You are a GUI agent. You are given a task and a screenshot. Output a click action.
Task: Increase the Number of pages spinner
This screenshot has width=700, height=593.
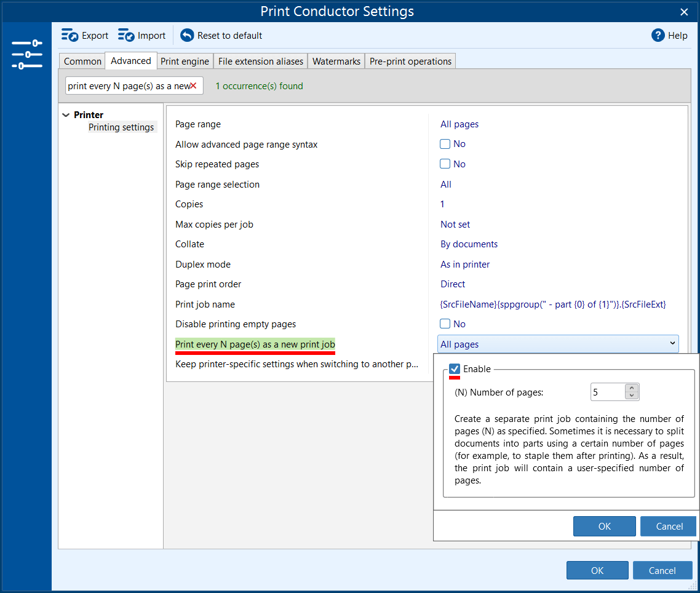click(x=632, y=388)
